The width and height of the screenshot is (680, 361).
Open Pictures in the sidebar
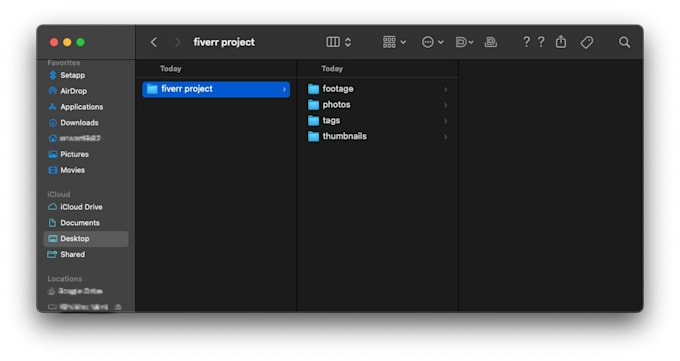click(86, 154)
